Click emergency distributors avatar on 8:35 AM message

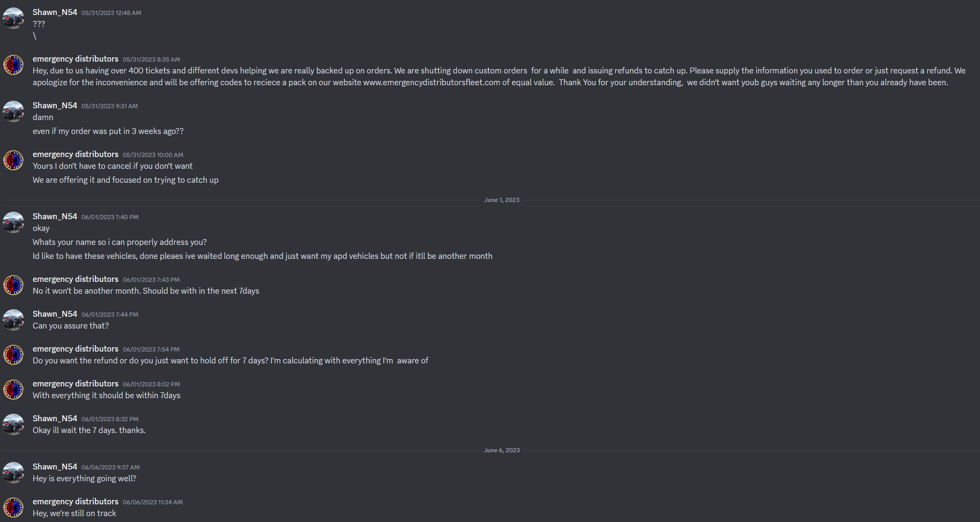tap(13, 65)
